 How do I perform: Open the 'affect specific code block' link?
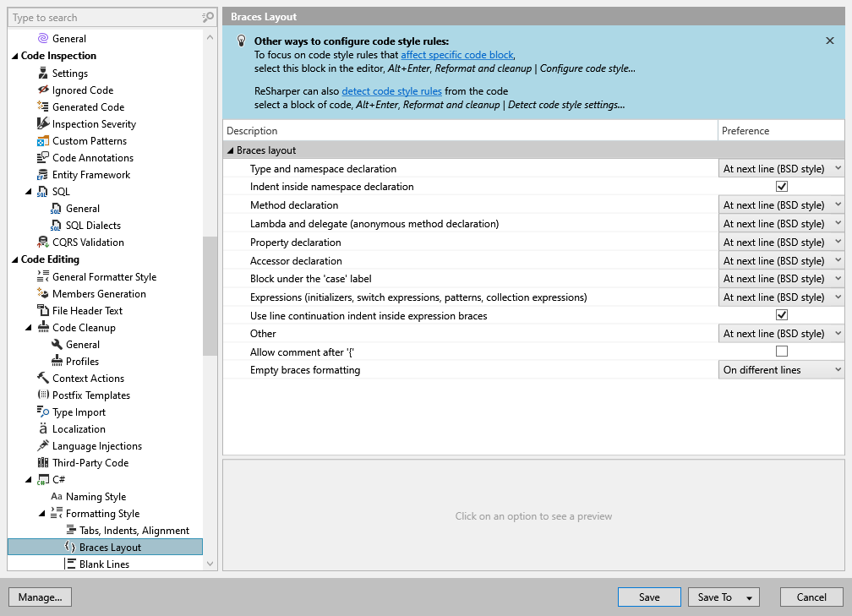coord(456,55)
